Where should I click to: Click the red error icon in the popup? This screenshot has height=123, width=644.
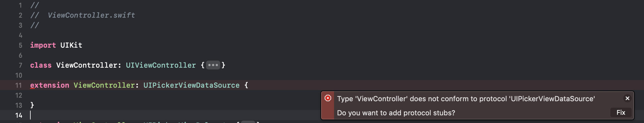(x=328, y=98)
